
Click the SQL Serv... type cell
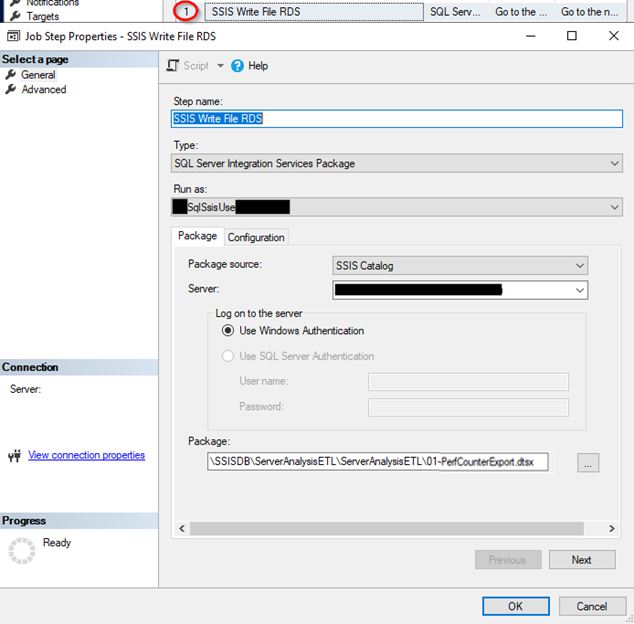(x=455, y=12)
